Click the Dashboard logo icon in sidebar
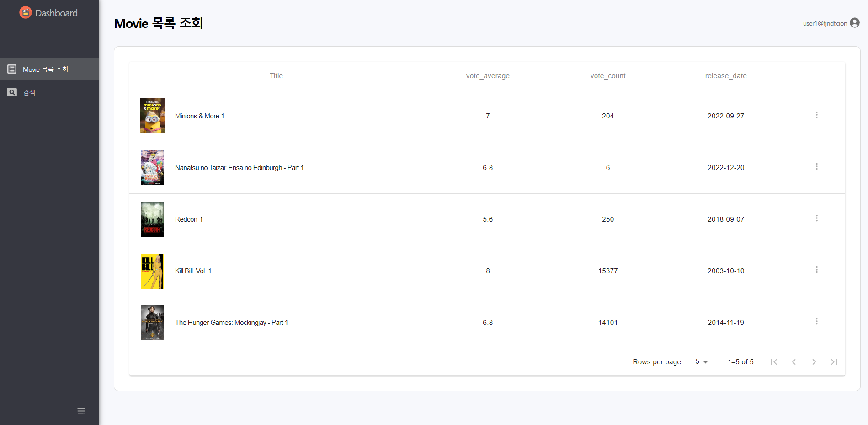 point(25,12)
